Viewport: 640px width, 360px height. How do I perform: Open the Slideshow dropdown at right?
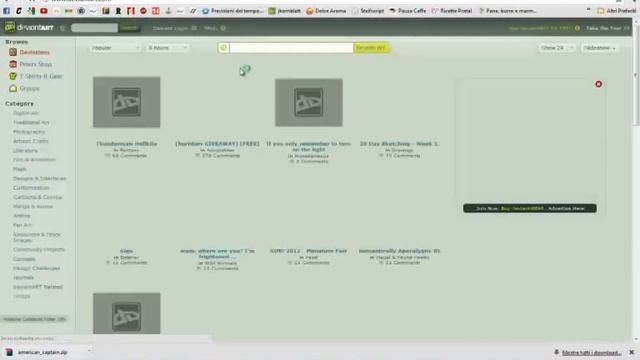[600, 48]
